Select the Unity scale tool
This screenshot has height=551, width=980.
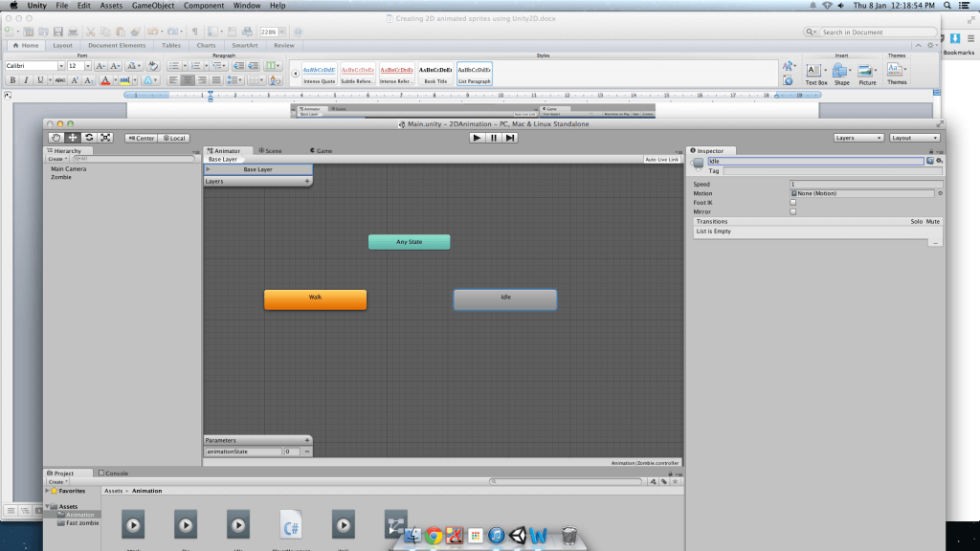coord(105,138)
